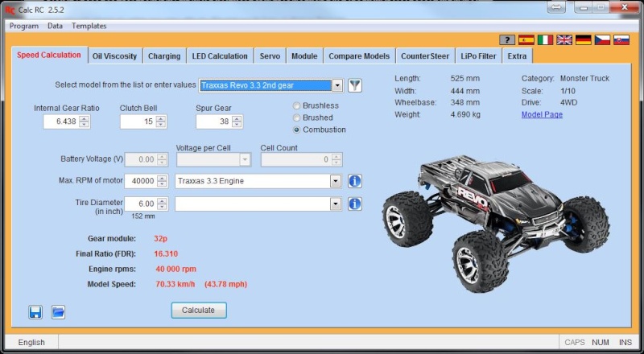Decrease Max RPM of motor with down arrow

coord(163,184)
